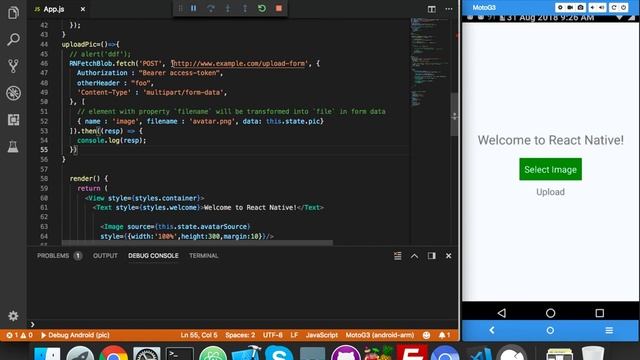Close the bottom panel
640x360 pixels.
(449, 256)
